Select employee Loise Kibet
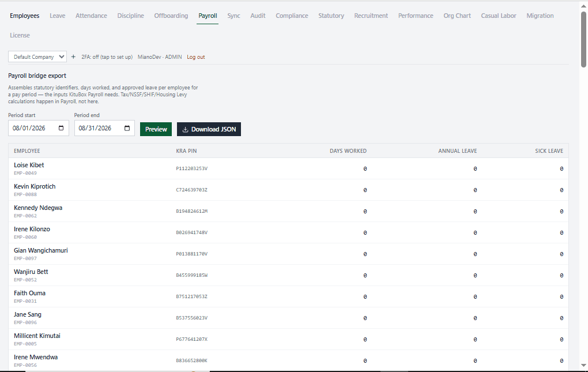 [29, 165]
